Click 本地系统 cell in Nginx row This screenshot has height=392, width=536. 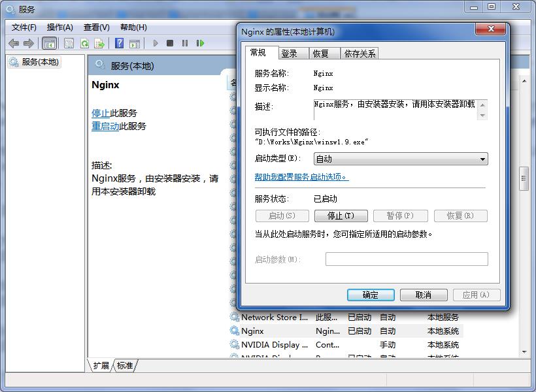443,331
